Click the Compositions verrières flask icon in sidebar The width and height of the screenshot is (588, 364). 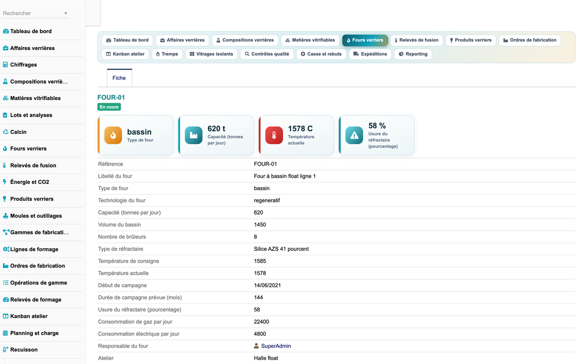coord(6,82)
